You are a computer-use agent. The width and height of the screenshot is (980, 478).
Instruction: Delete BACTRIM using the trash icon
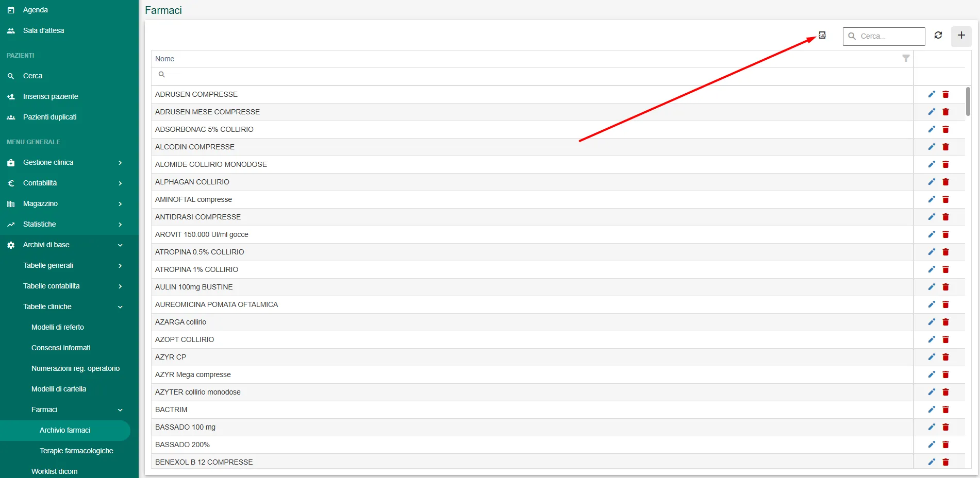click(x=945, y=409)
